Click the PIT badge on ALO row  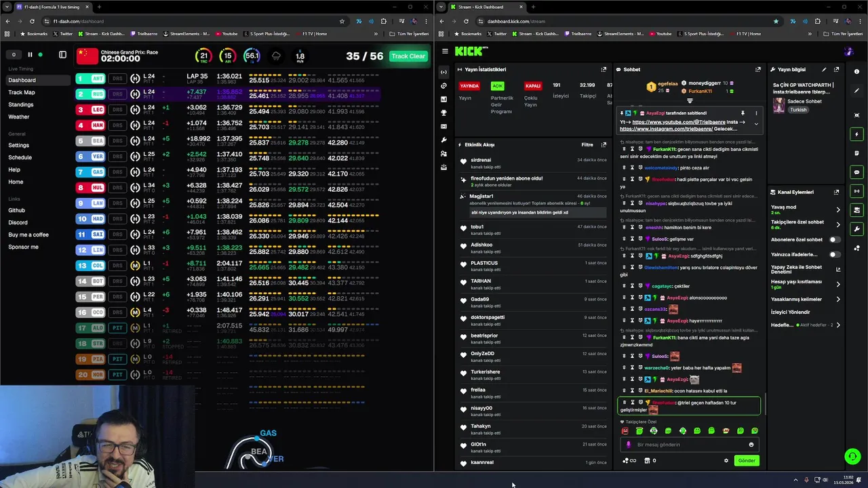pyautogui.click(x=117, y=328)
